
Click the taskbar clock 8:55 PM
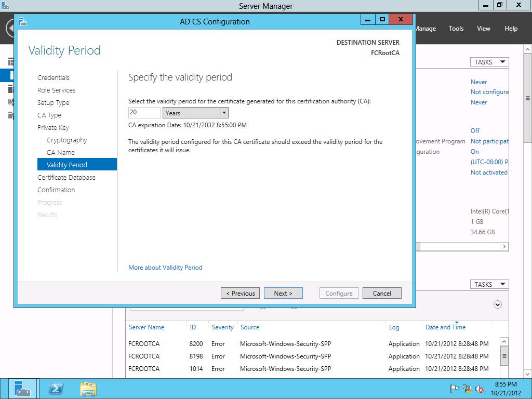coord(506,384)
